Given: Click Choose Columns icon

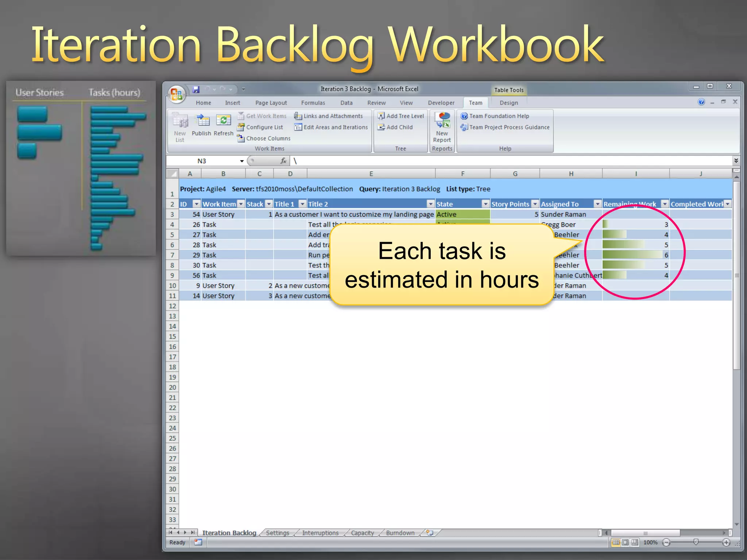Looking at the screenshot, I should pyautogui.click(x=241, y=139).
